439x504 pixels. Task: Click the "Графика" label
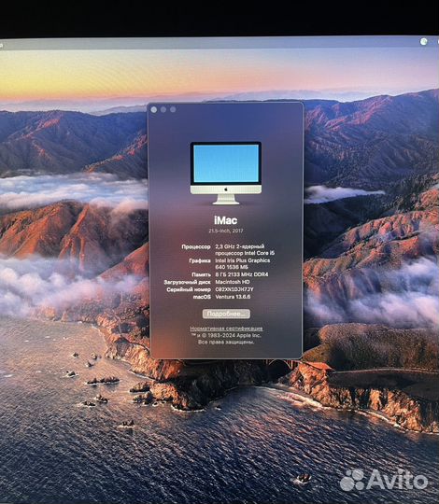[200, 260]
